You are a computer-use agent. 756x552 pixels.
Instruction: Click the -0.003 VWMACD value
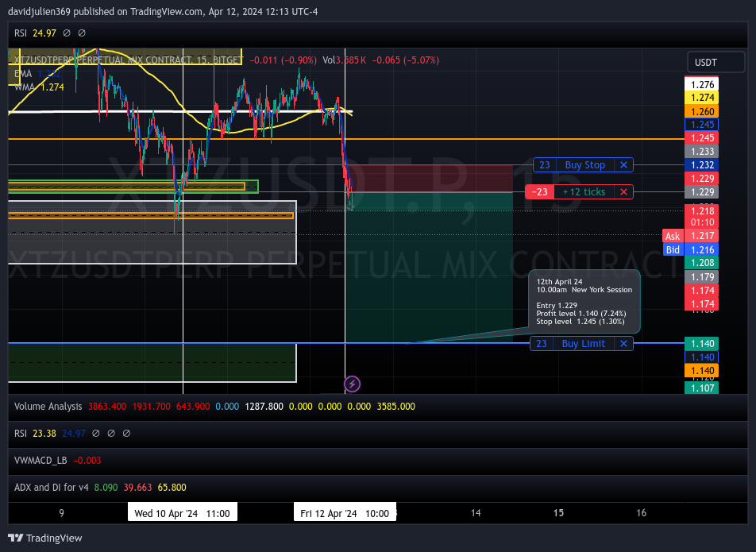[x=87, y=461]
